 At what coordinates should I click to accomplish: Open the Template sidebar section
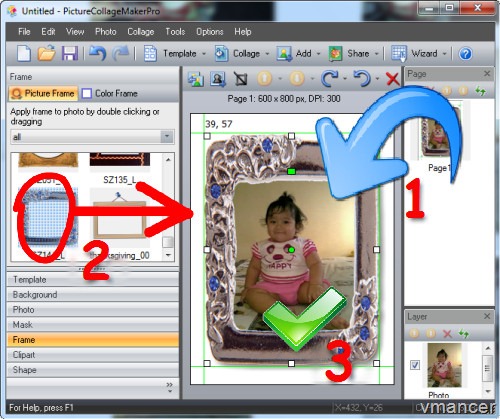(x=93, y=280)
